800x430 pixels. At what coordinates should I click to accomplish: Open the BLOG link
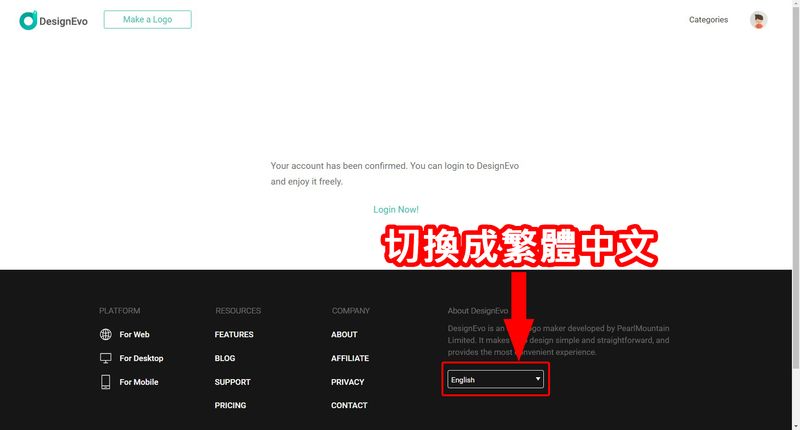(x=224, y=358)
